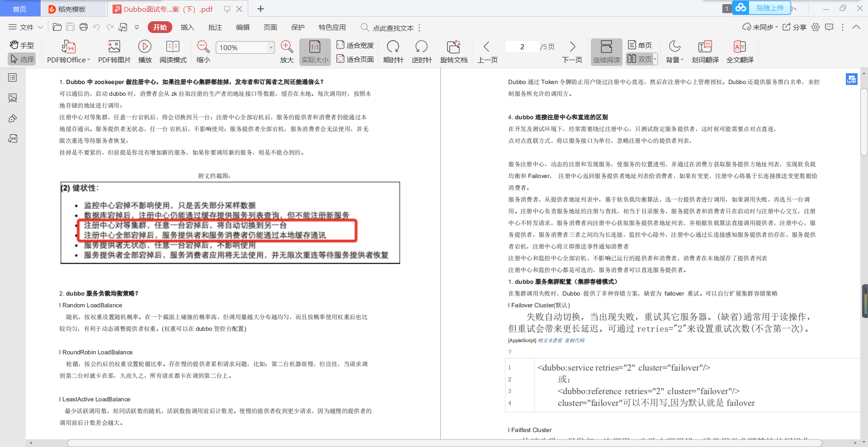Open outline panel in left sidebar
Image resolution: width=868 pixels, height=447 pixels.
13,78
